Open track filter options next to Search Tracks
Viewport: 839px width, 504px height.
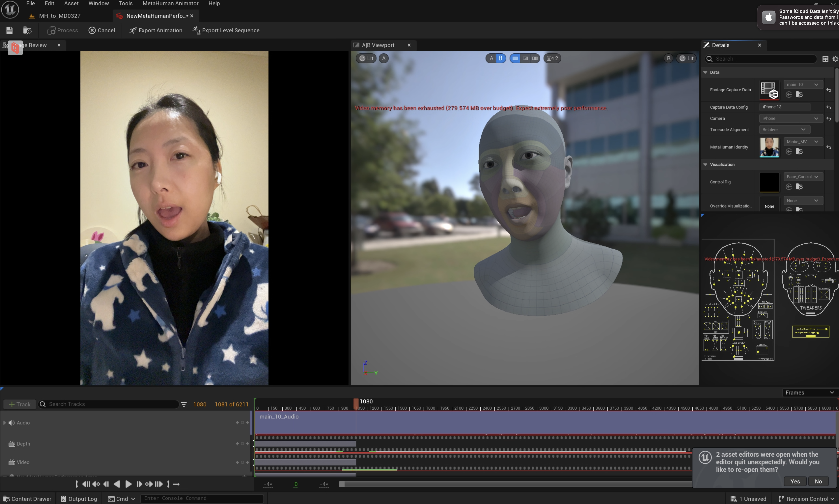[x=184, y=404]
